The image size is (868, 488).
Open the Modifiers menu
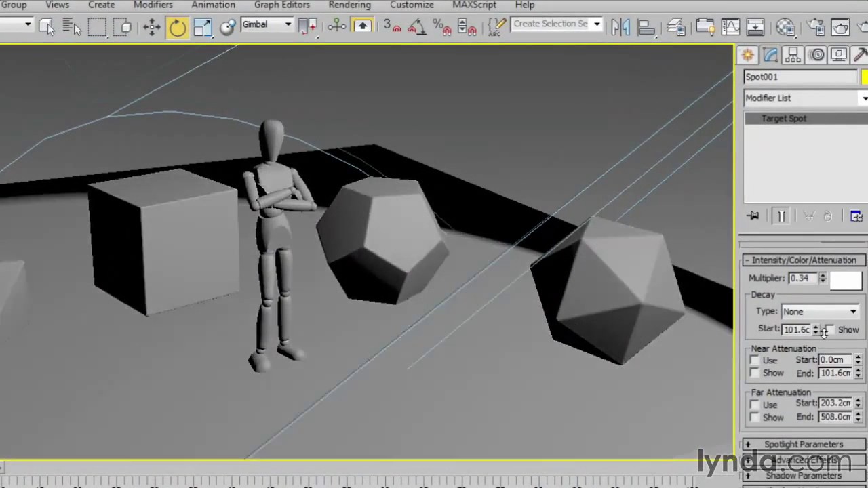153,5
